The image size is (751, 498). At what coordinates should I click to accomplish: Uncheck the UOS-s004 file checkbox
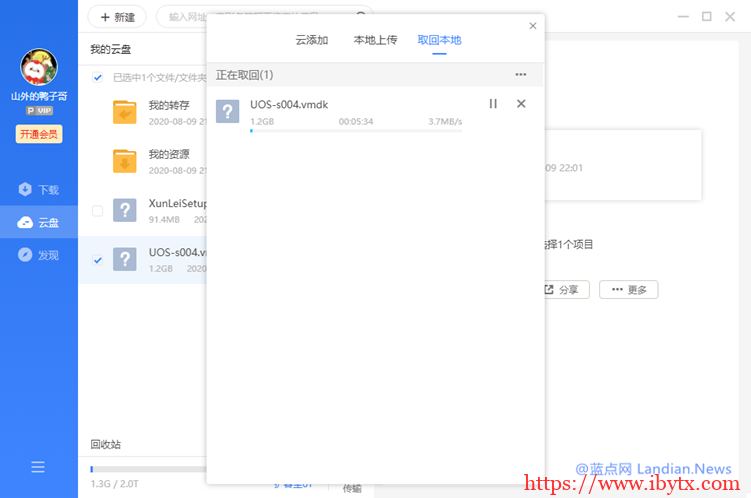point(97,260)
